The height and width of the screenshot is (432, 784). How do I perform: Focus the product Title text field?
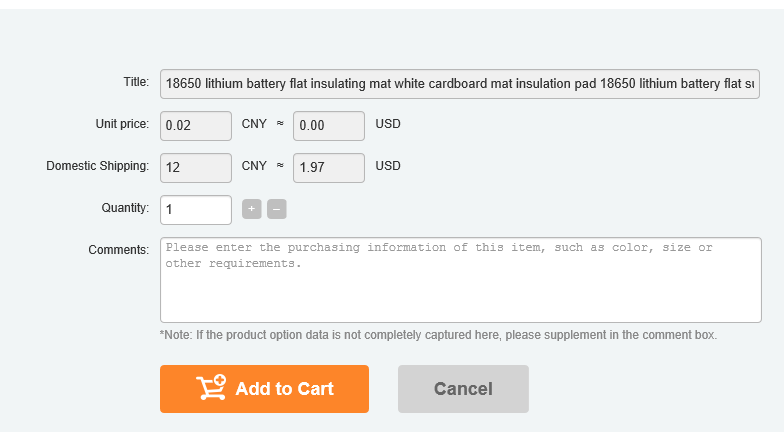click(x=460, y=83)
